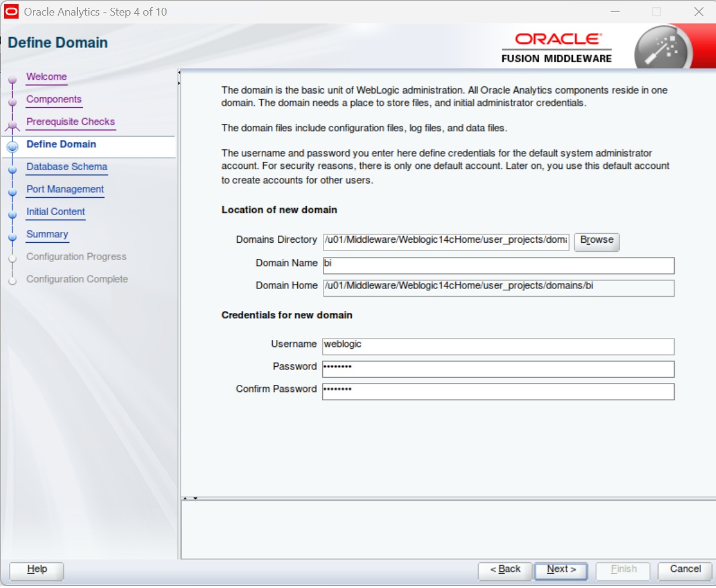The image size is (716, 588).
Task: Click the Summary step bullet icon
Action: 13,237
